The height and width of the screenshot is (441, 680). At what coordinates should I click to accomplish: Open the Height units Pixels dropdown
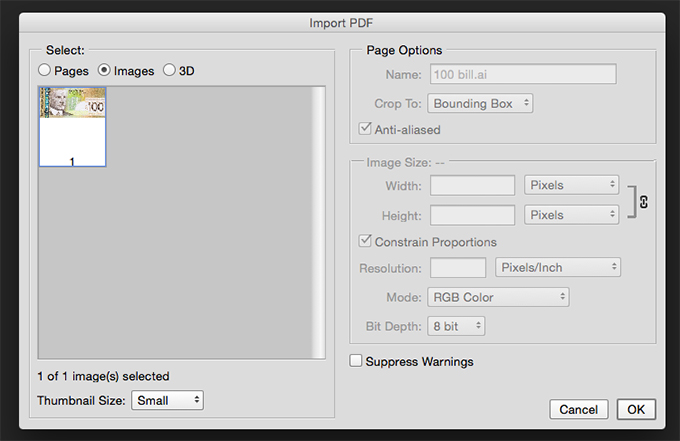point(571,215)
